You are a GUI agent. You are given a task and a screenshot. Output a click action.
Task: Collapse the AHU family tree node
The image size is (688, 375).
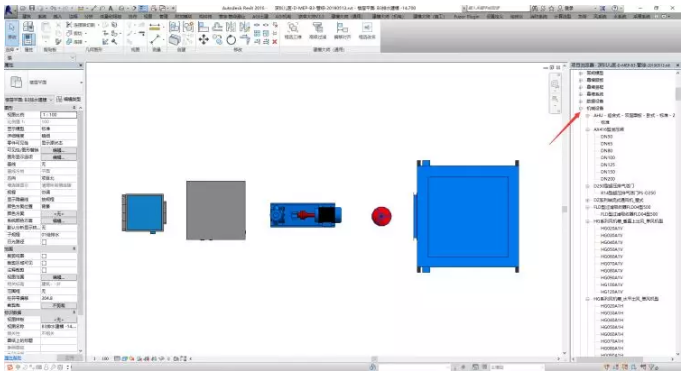588,115
